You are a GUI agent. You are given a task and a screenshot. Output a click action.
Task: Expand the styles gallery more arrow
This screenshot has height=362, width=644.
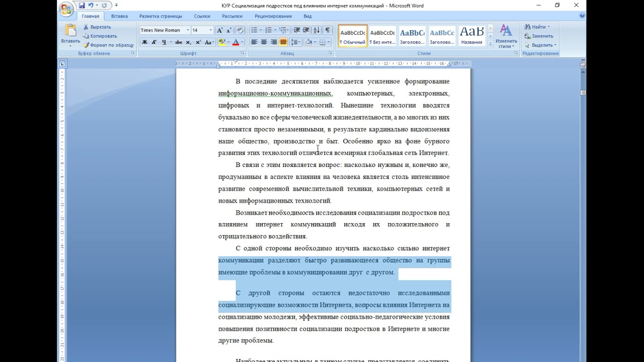tap(490, 44)
